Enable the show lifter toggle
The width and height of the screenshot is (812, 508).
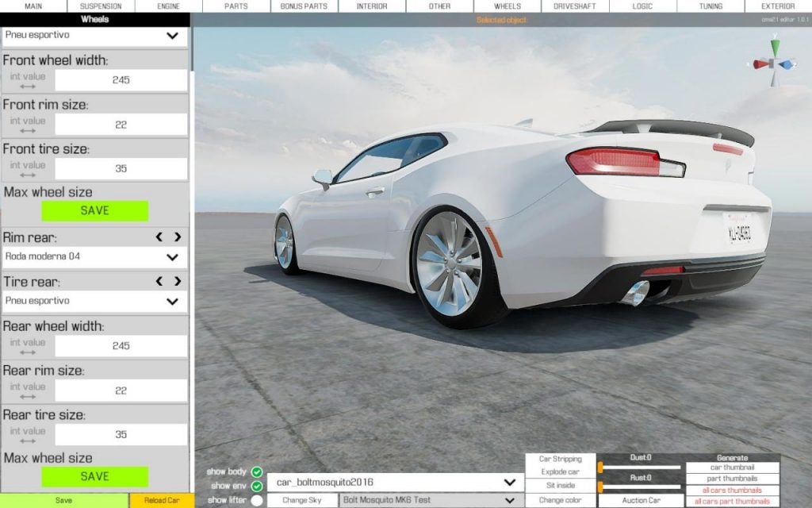tap(255, 500)
